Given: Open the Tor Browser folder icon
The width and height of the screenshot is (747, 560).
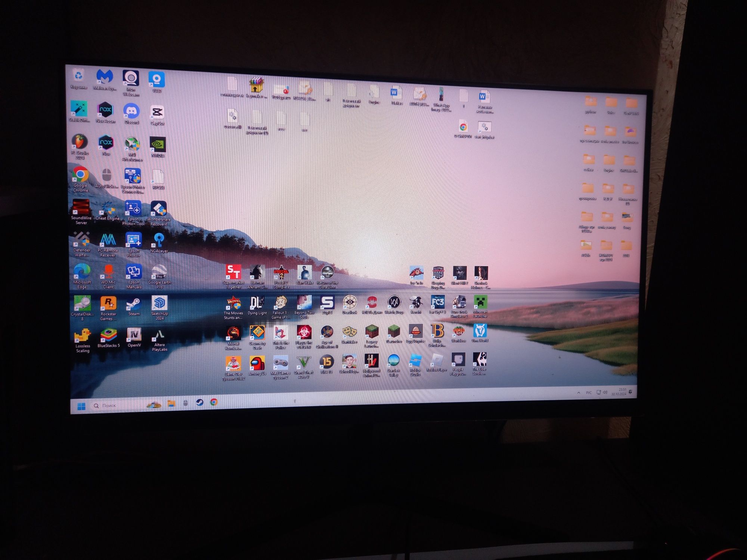Looking at the screenshot, I should (x=630, y=135).
